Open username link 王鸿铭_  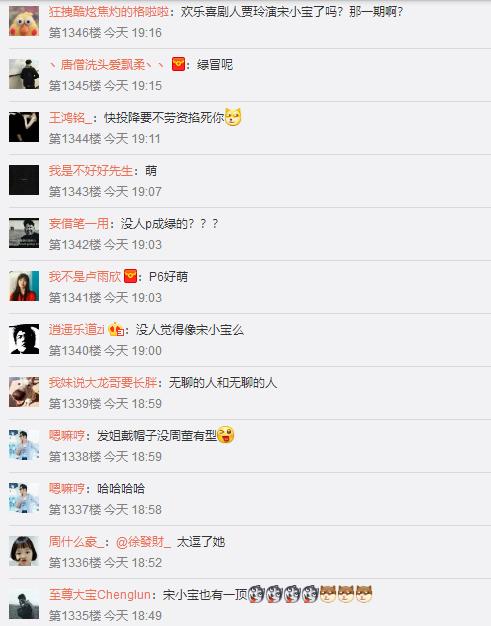click(70, 118)
